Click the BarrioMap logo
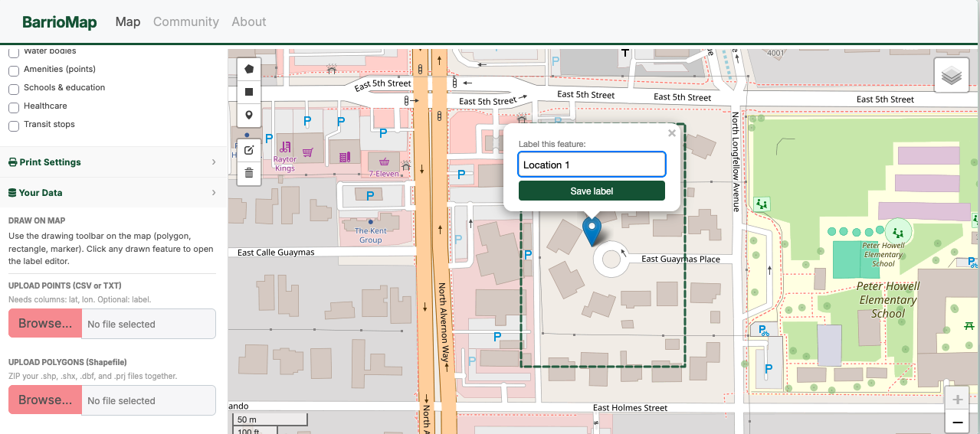The height and width of the screenshot is (434, 980). [x=60, y=22]
